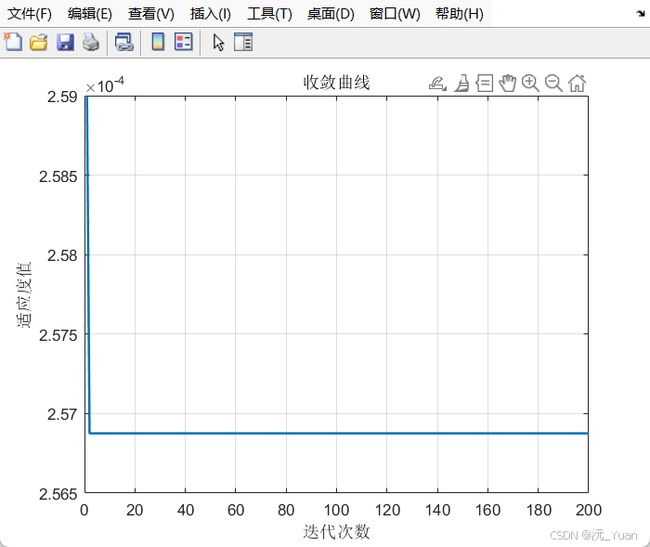Open the 桌面(D) menu
The height and width of the screenshot is (547, 650).
coord(331,14)
